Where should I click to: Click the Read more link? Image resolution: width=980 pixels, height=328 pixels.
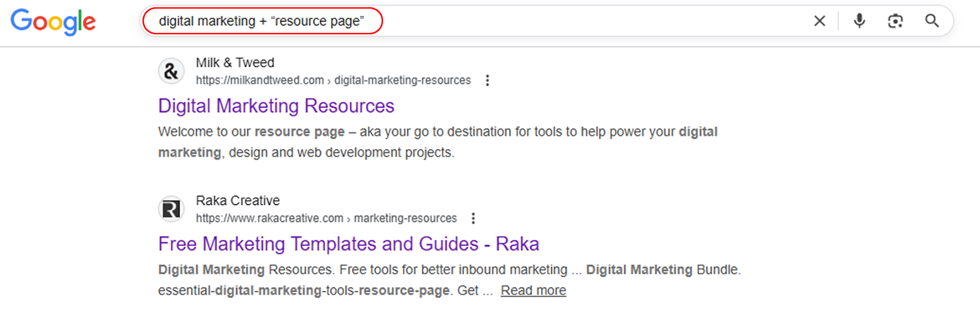tap(533, 291)
